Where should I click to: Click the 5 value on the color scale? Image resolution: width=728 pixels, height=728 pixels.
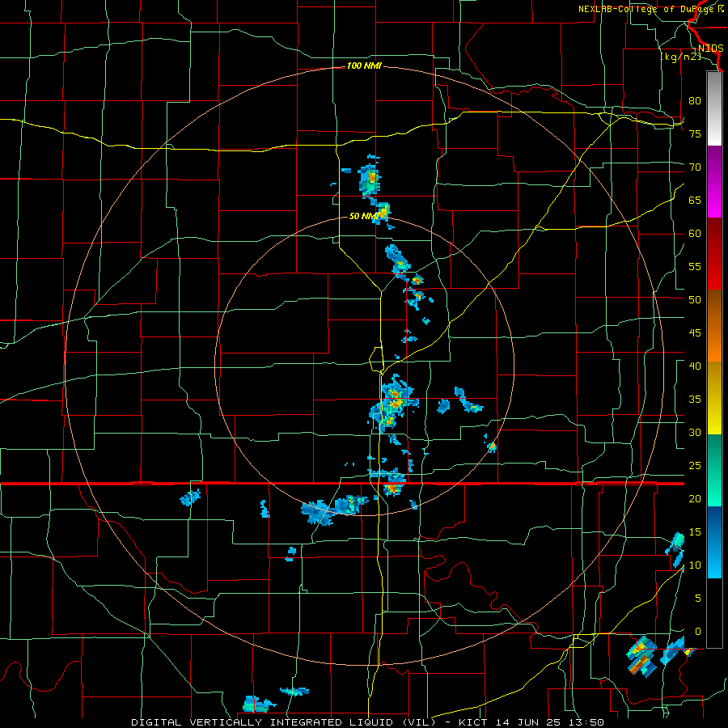point(698,598)
